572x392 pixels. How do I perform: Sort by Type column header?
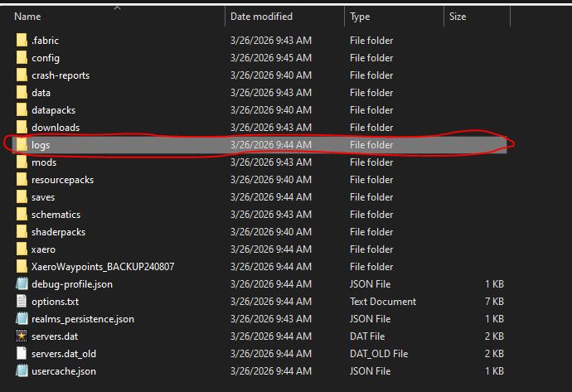point(360,17)
